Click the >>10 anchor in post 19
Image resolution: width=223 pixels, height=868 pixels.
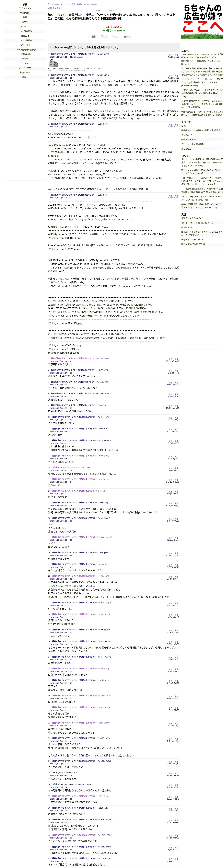51,543
